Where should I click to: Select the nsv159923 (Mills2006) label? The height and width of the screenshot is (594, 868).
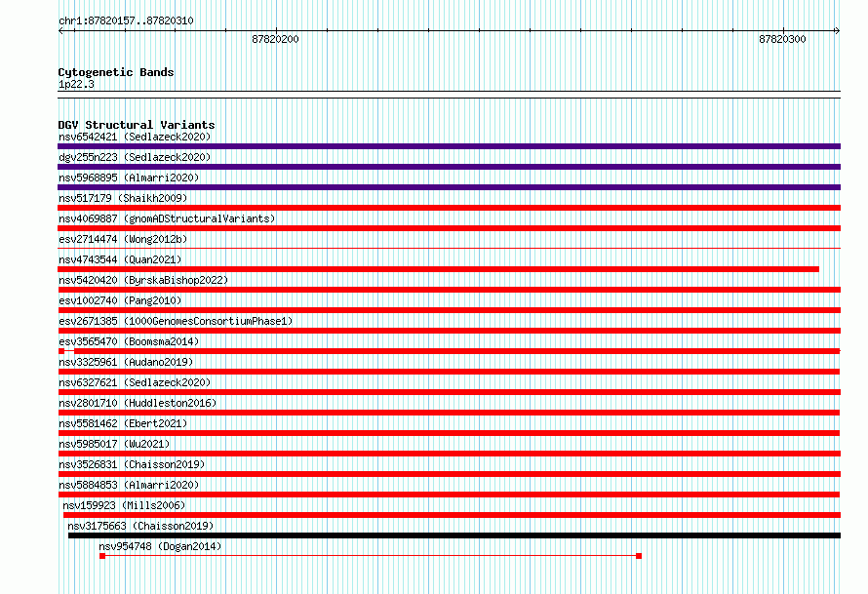click(x=124, y=505)
